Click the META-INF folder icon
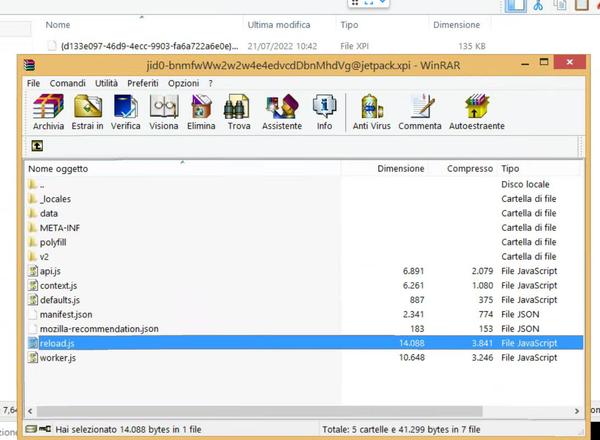The height and width of the screenshot is (440, 600). coord(33,228)
